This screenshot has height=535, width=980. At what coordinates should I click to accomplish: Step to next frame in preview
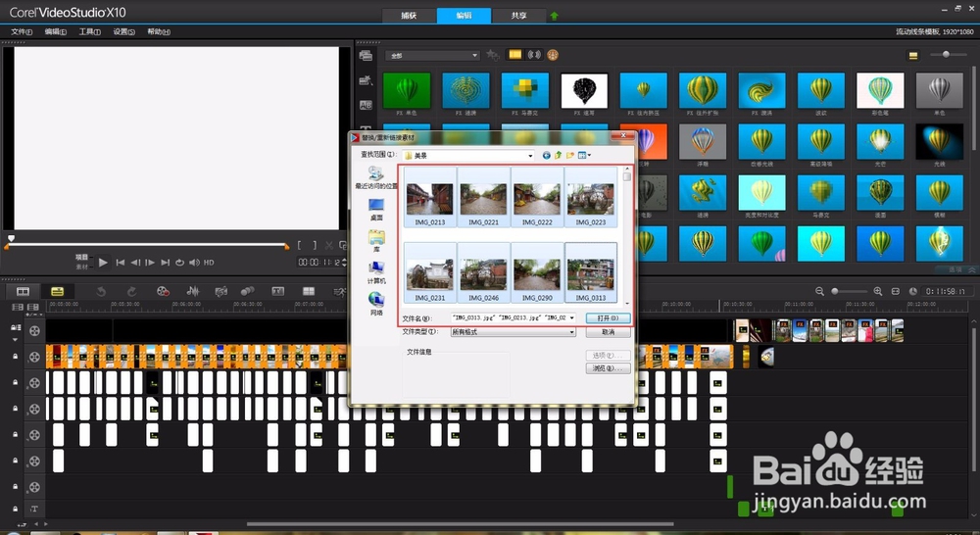click(150, 263)
